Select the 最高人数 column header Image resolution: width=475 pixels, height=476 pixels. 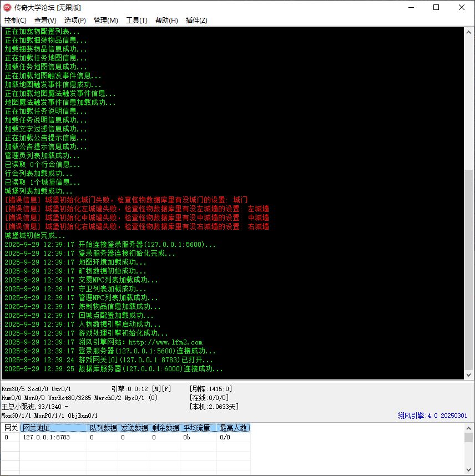pos(234,428)
